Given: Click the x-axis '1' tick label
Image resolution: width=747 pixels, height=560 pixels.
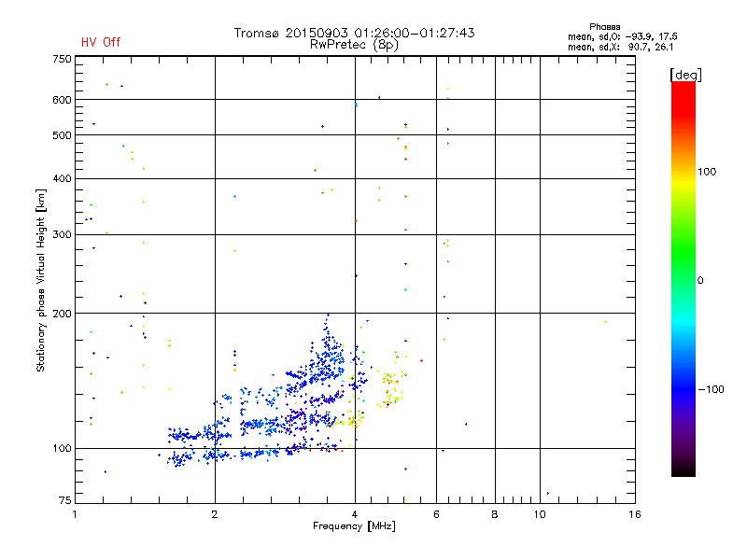Looking at the screenshot, I should tap(75, 514).
